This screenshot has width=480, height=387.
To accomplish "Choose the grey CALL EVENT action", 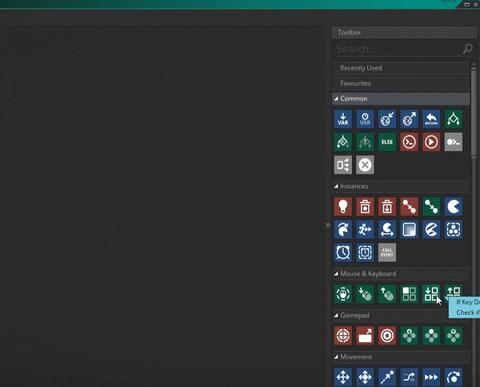I will (387, 252).
